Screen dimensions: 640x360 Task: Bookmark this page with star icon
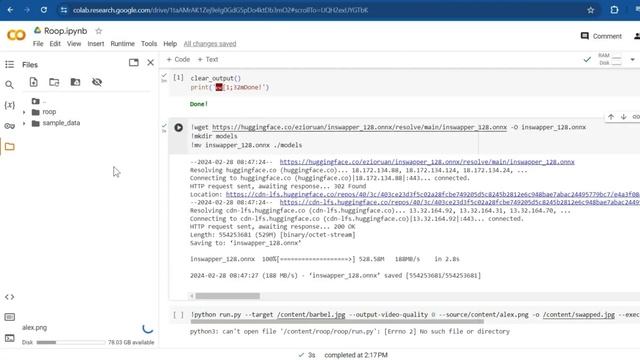click(590, 10)
